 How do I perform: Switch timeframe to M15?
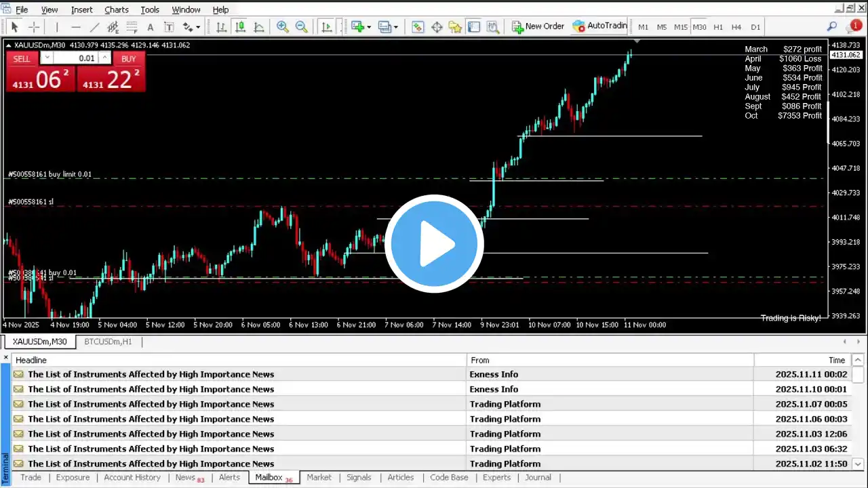coord(681,27)
